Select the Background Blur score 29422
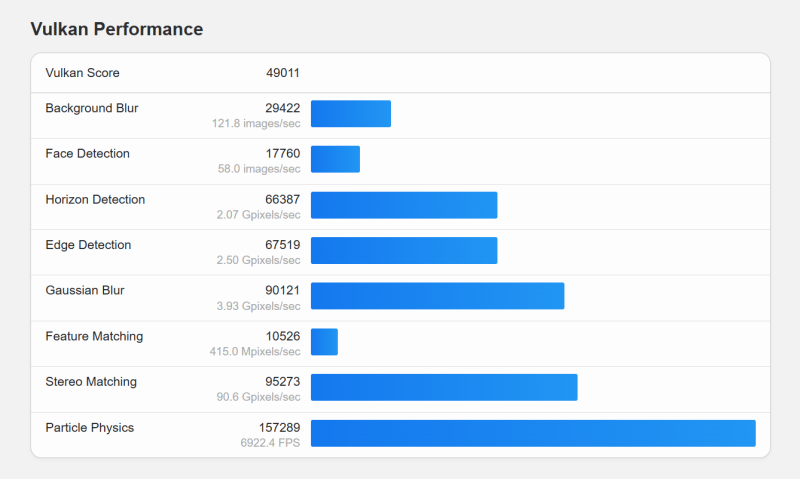 tap(283, 108)
